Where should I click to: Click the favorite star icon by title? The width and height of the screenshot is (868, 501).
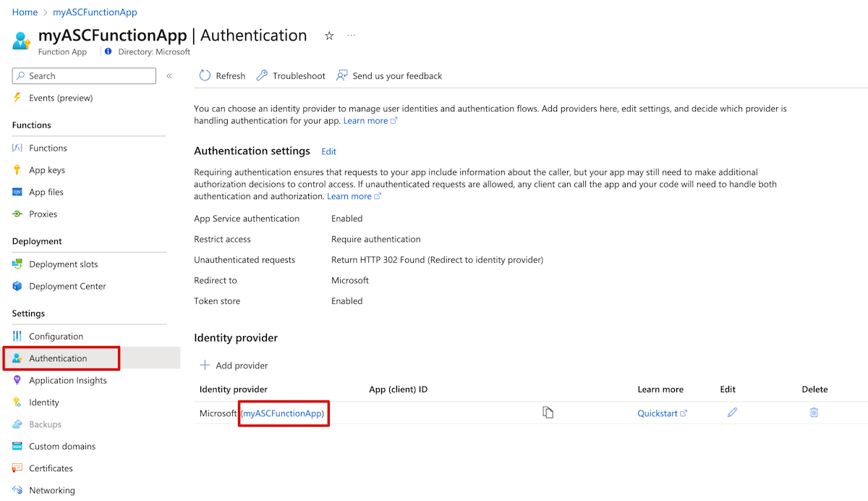coord(329,35)
